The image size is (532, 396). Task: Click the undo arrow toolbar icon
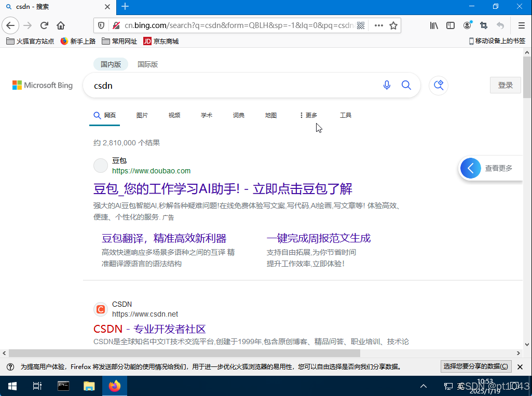(x=500, y=25)
